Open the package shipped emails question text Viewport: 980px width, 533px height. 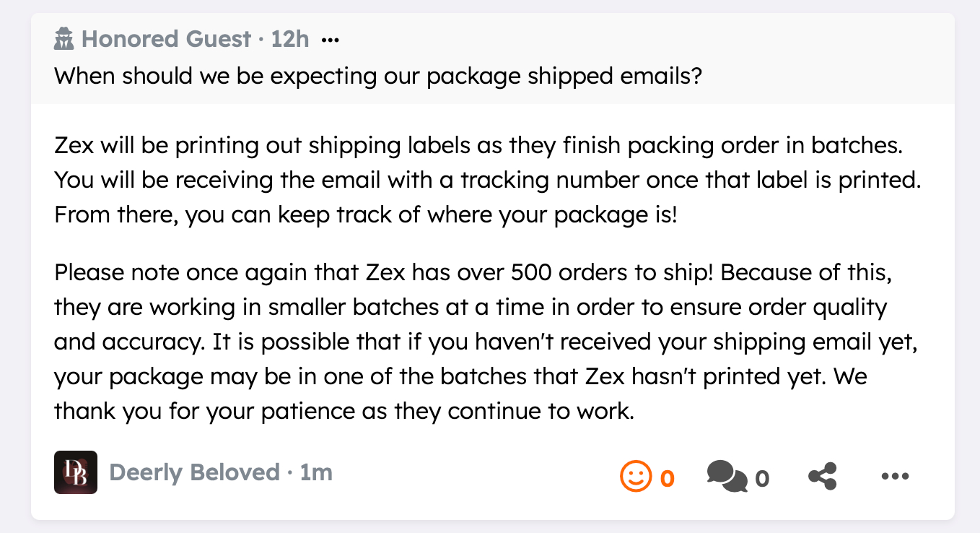point(377,75)
